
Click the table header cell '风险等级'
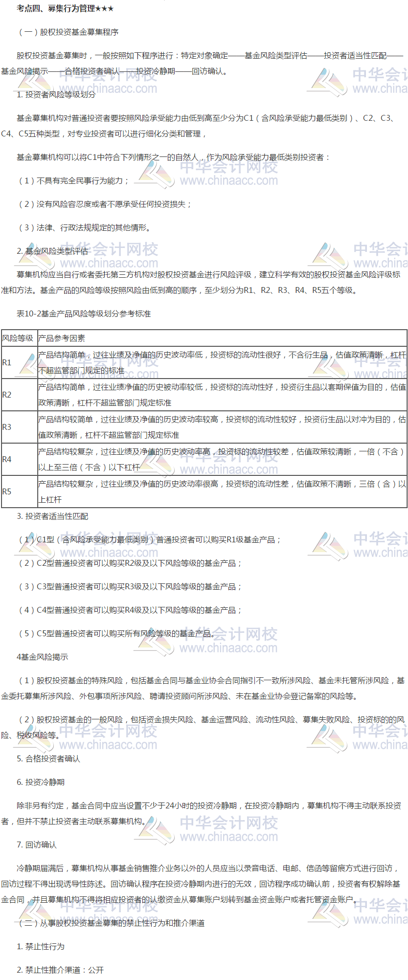(x=19, y=338)
